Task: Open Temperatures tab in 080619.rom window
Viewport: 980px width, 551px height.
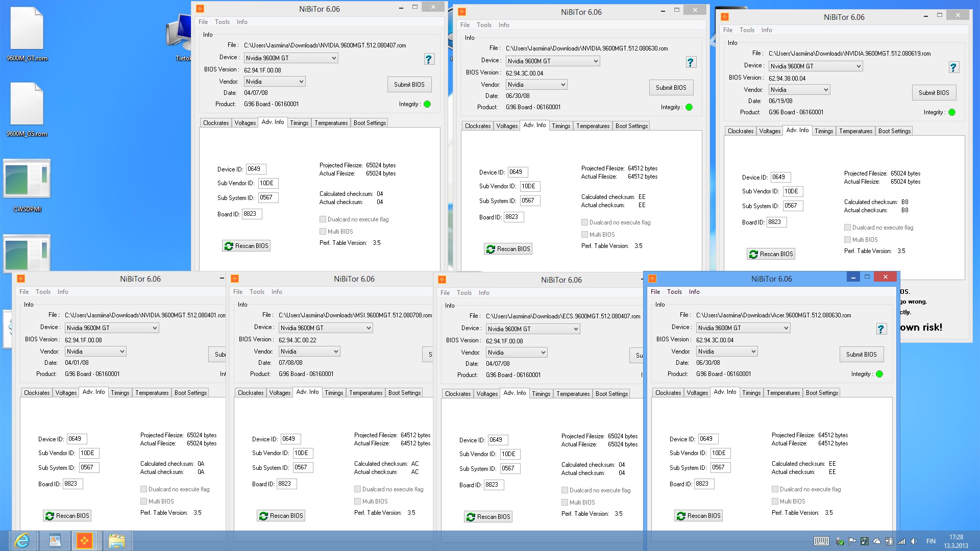Action: point(855,131)
